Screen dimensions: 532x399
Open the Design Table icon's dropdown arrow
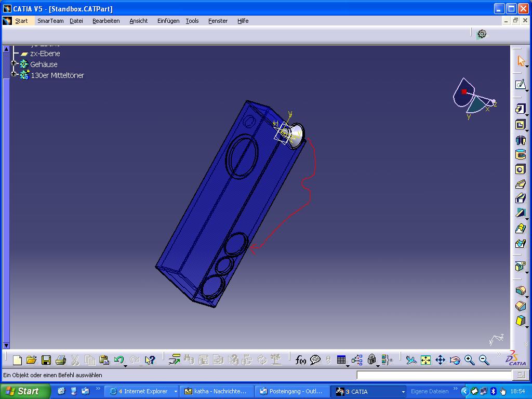[x=348, y=366]
